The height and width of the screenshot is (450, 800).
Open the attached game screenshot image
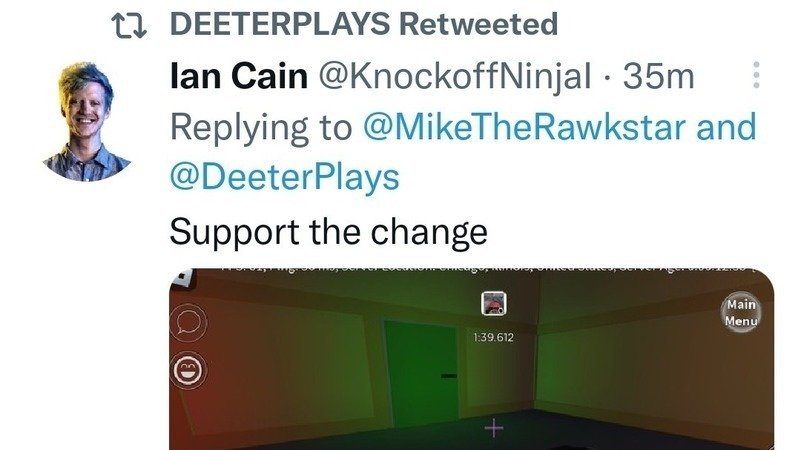(x=471, y=359)
